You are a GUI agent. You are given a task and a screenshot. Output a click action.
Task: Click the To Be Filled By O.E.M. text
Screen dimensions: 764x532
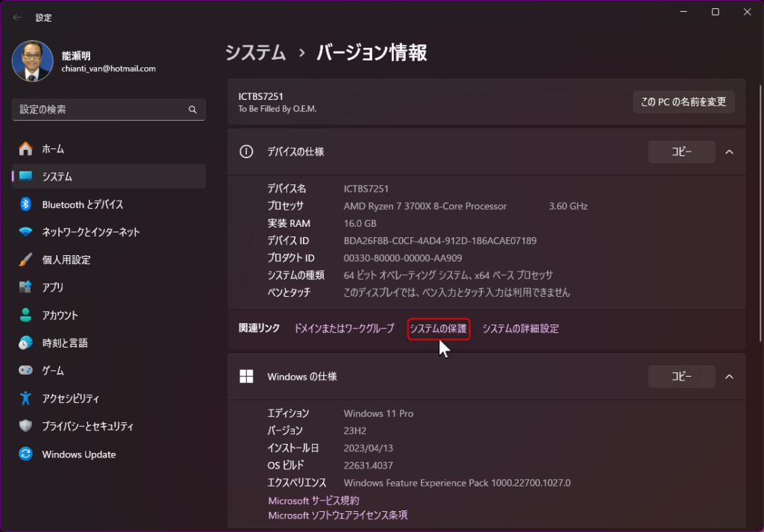coord(278,109)
